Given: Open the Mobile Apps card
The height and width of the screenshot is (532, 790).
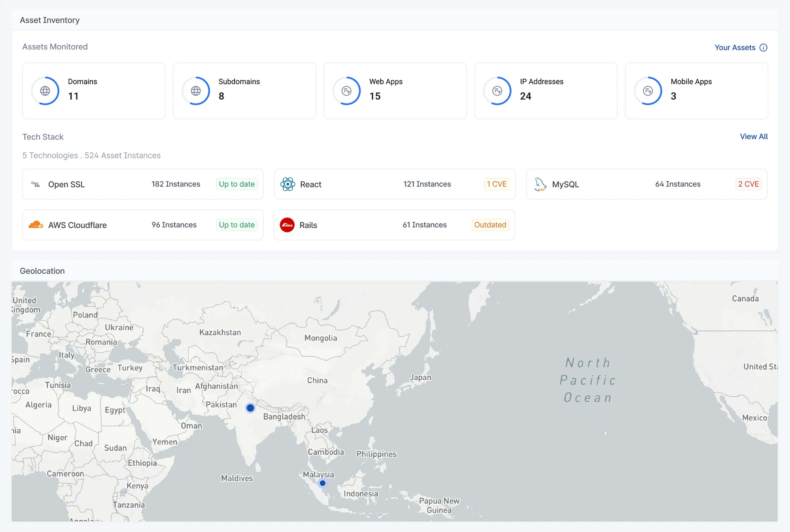Looking at the screenshot, I should click(696, 91).
